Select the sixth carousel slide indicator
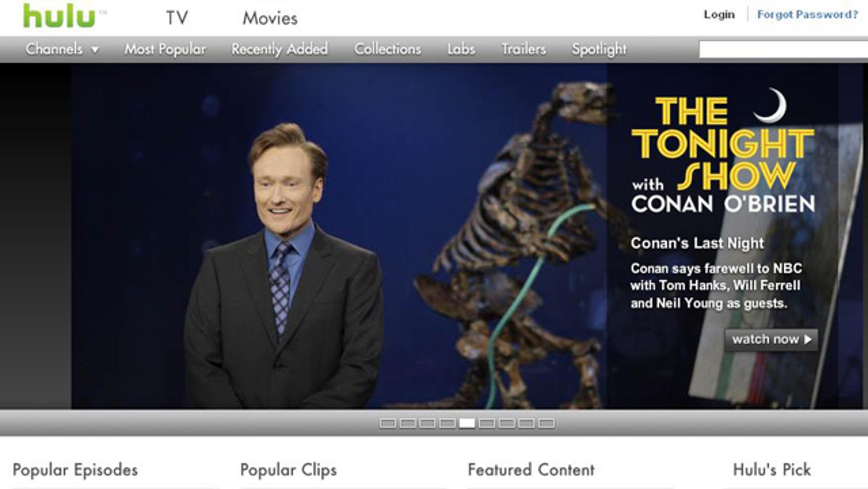Screen dimensions: 868x489 487,423
